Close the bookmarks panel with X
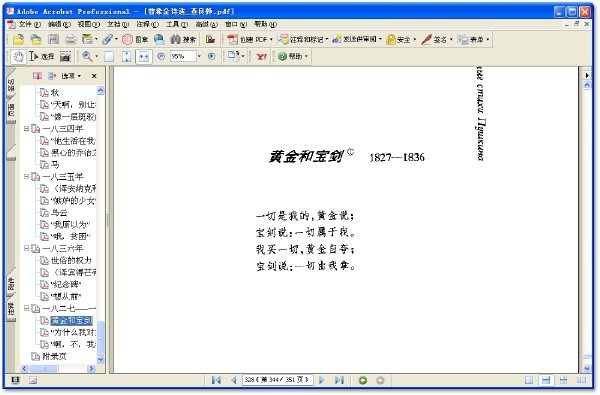Viewport: 600px width, 395px height. (x=94, y=76)
